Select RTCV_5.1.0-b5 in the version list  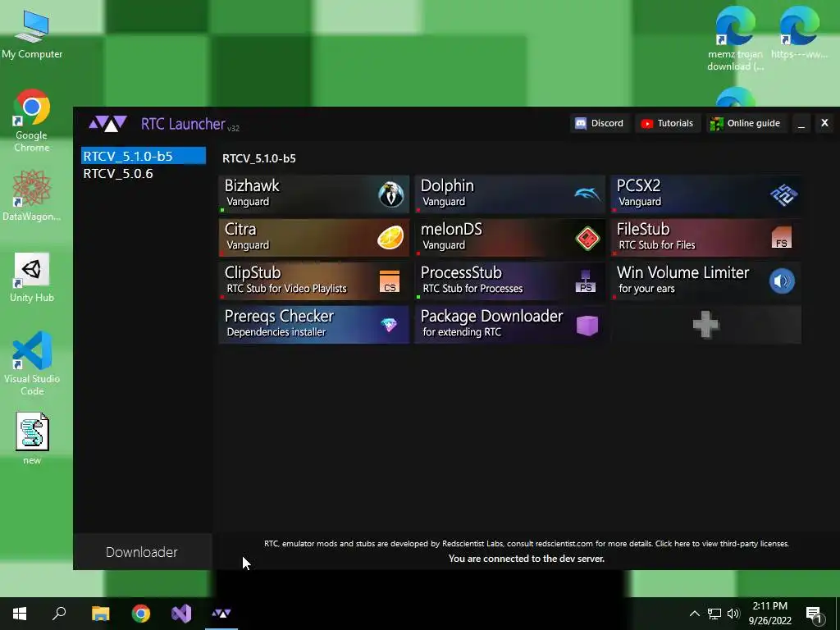(144, 156)
